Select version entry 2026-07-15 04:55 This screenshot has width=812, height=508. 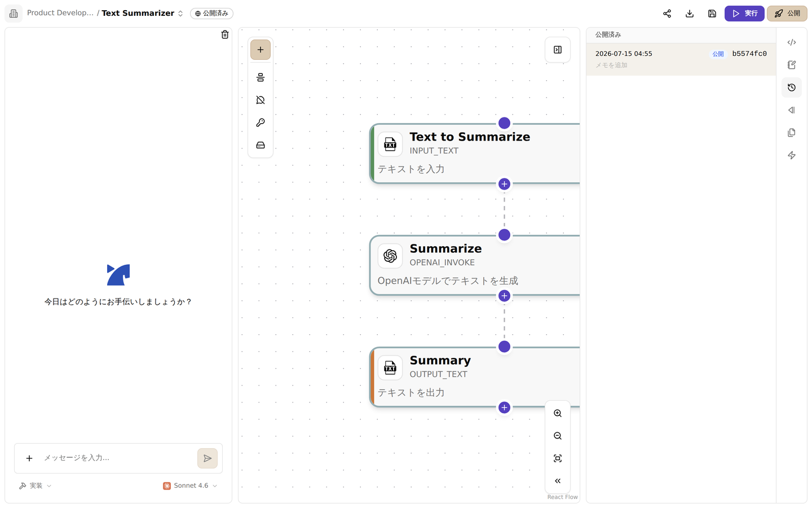[681, 59]
